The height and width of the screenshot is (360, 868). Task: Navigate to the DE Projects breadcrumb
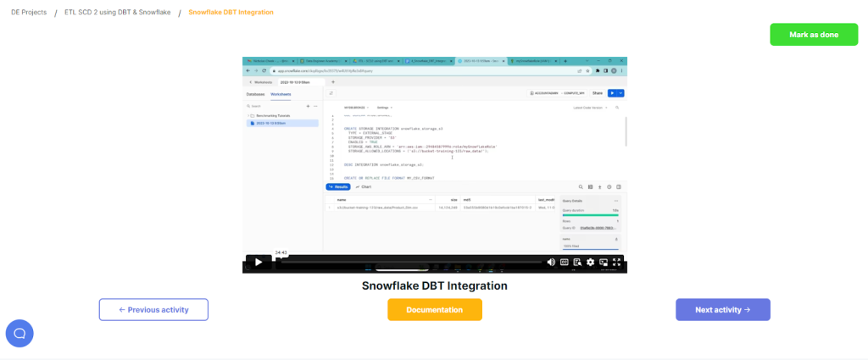click(27, 13)
